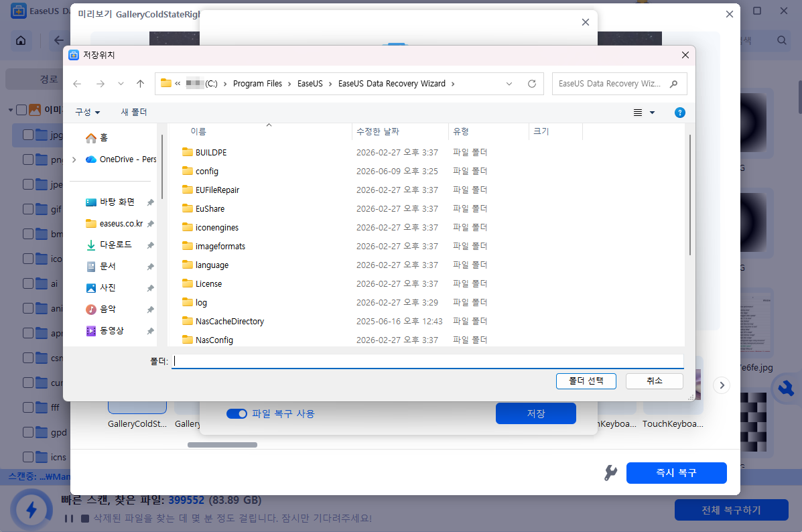This screenshot has width=802, height=532.
Task: Expand address bar history dropdown
Action: click(509, 84)
